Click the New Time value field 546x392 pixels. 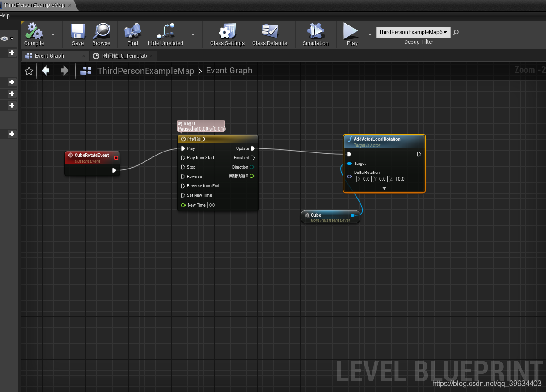pos(212,205)
